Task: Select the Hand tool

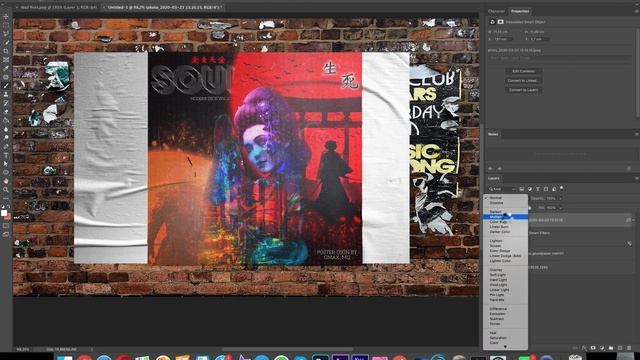Action: (6, 181)
